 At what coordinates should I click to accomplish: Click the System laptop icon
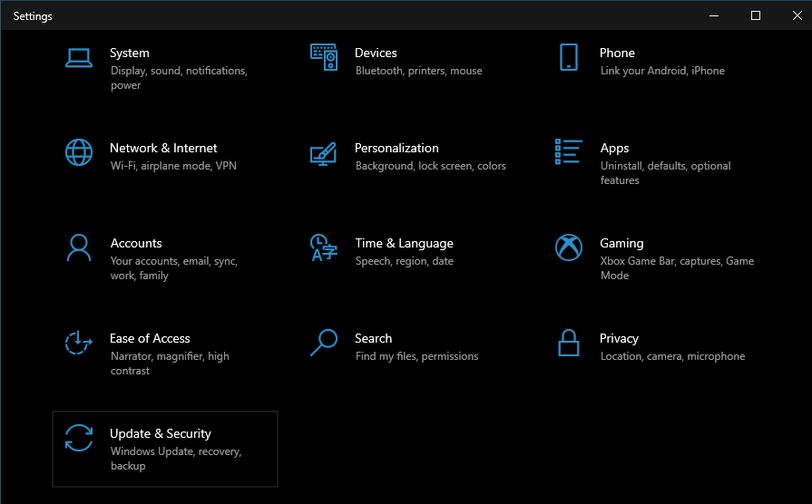tap(79, 58)
